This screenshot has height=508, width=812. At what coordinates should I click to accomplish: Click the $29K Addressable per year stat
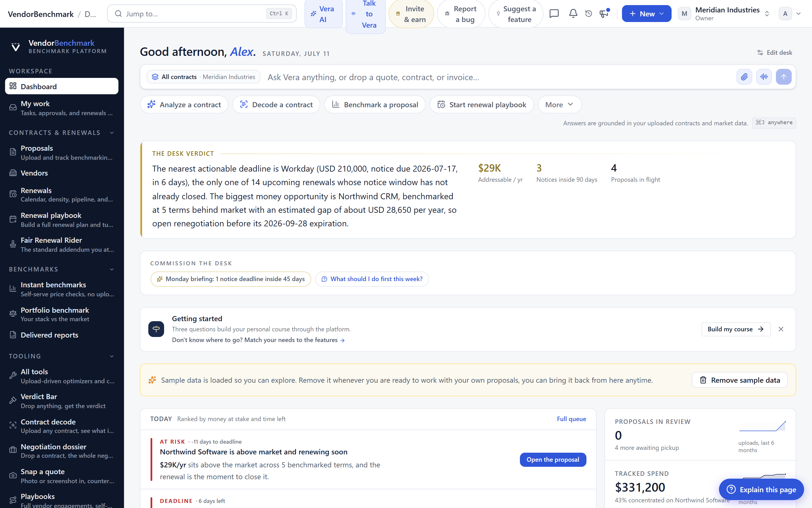pyautogui.click(x=500, y=173)
